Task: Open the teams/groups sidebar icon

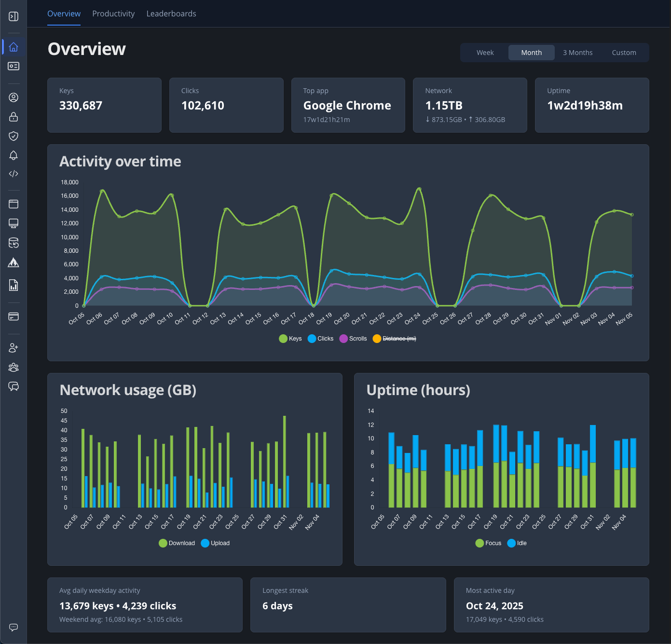Action: coord(14,367)
